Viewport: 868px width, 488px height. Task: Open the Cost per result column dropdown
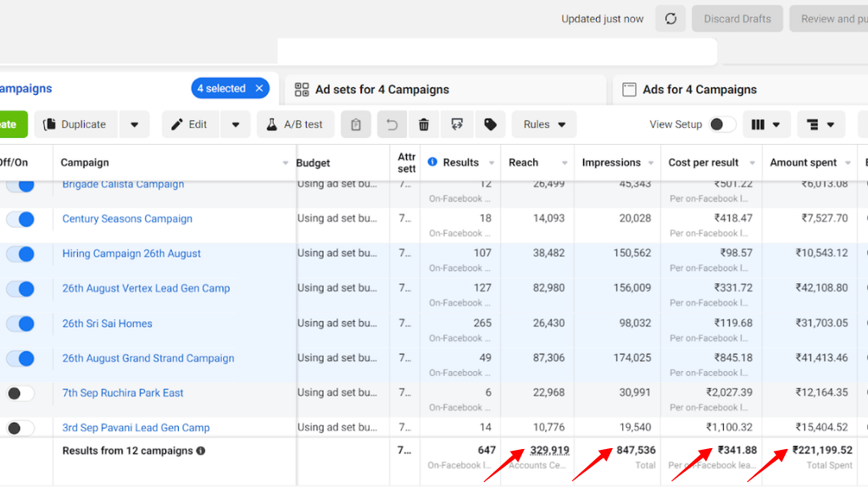tap(753, 163)
